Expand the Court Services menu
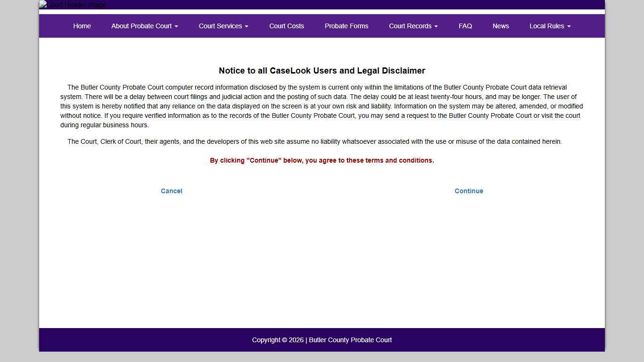The width and height of the screenshot is (644, 362). (x=220, y=26)
